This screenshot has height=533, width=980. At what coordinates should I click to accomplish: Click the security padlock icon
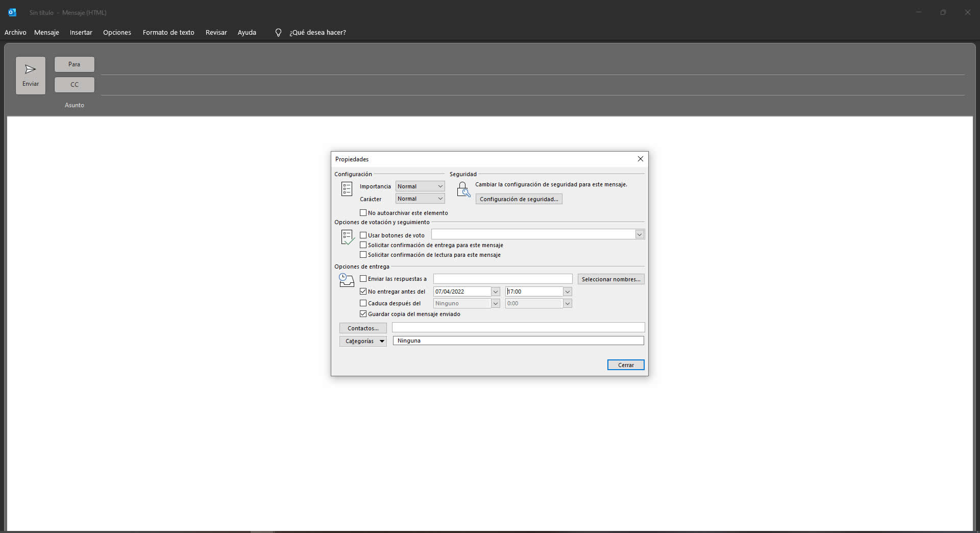[463, 189]
